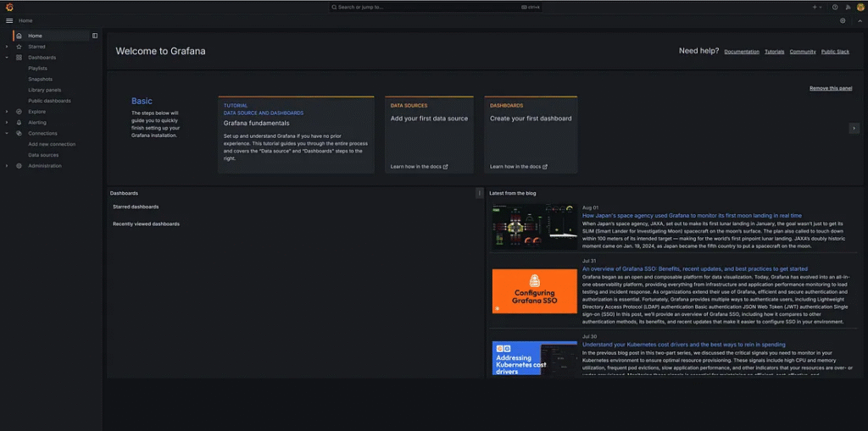
Task: Open the Connections label in sidebar
Action: pos(42,133)
